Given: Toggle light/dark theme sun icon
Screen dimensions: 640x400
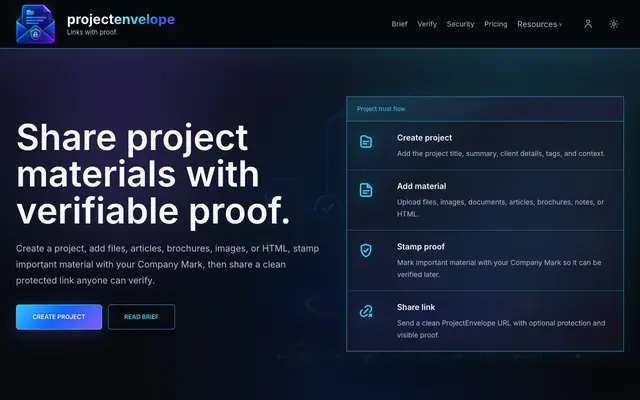Looking at the screenshot, I should pyautogui.click(x=613, y=24).
